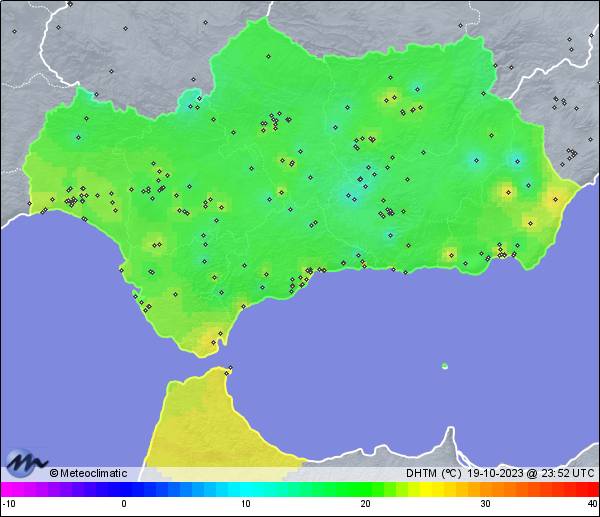Pick the magenta end of color scale
Image resolution: width=600 pixels, height=517 pixels.
(8, 489)
